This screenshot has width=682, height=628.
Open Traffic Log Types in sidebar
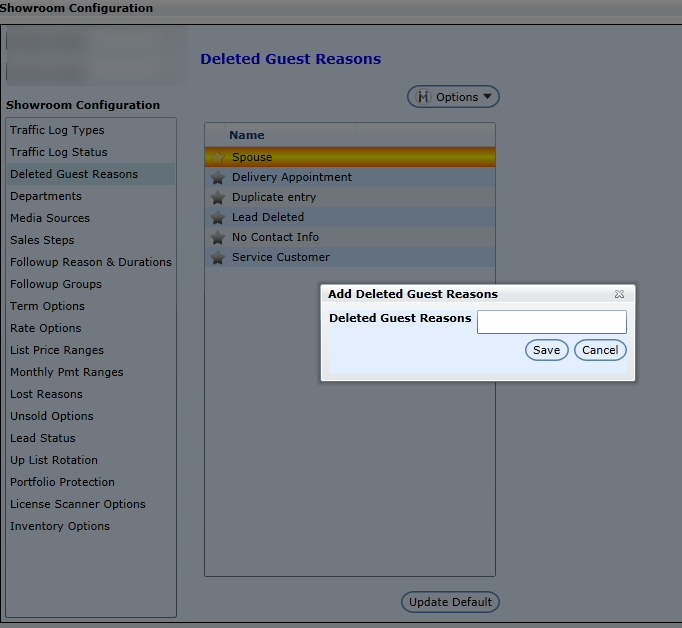[x=57, y=130]
